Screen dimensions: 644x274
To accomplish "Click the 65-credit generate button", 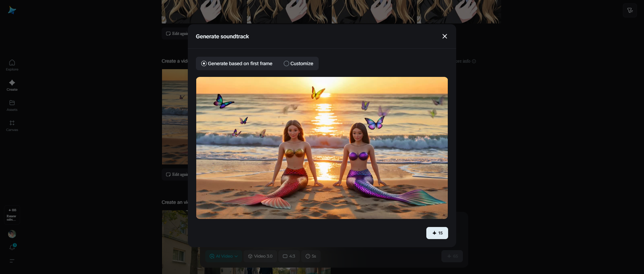I will [x=452, y=256].
